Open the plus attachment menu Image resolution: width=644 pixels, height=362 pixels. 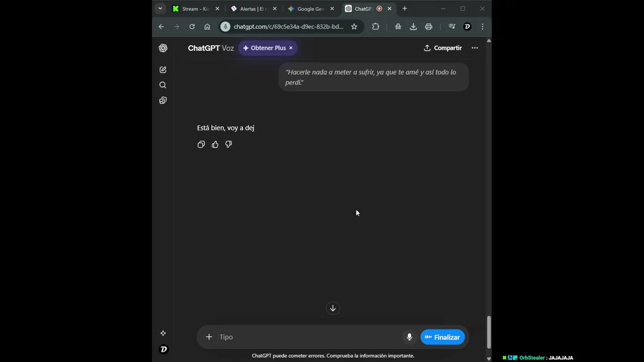click(209, 337)
